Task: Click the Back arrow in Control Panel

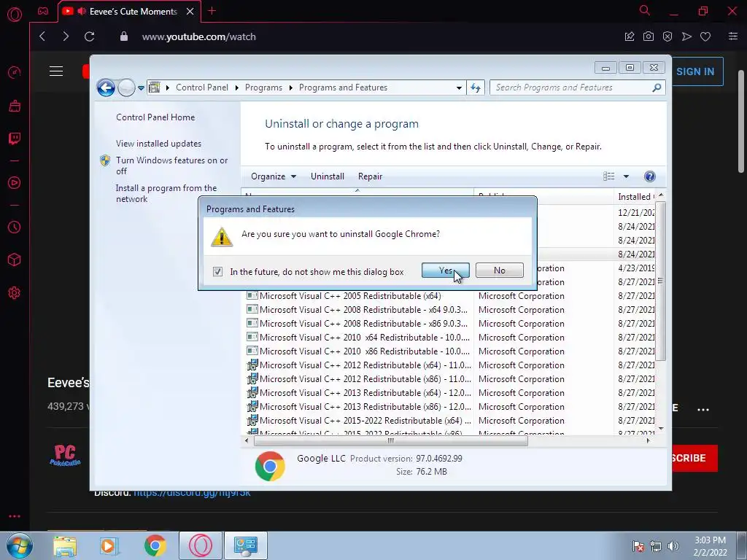Action: 106,87
